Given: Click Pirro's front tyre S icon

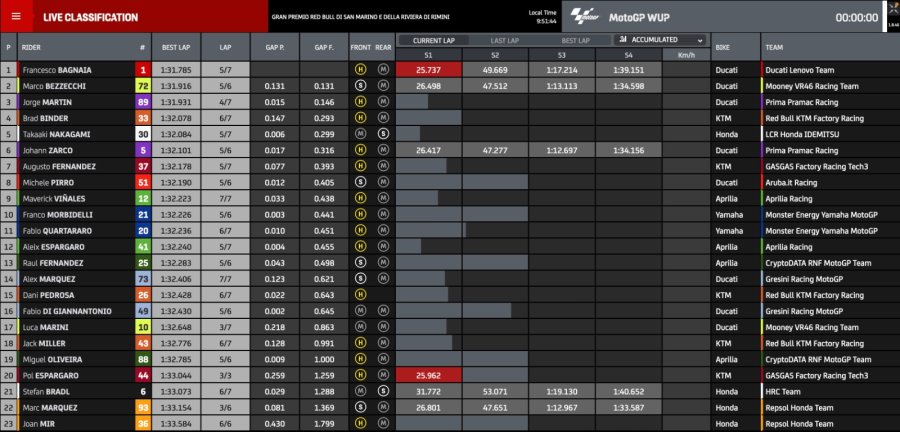Looking at the screenshot, I should (x=360, y=182).
